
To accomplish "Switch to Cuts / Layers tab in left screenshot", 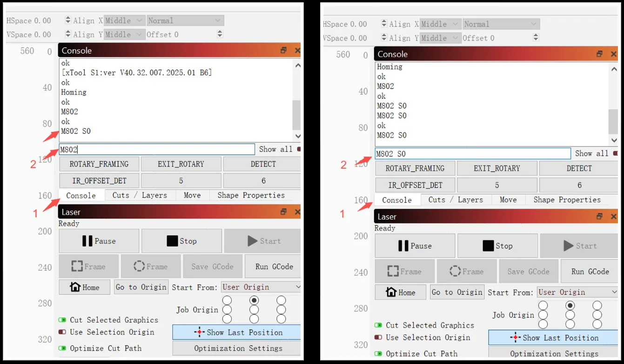I will point(140,195).
